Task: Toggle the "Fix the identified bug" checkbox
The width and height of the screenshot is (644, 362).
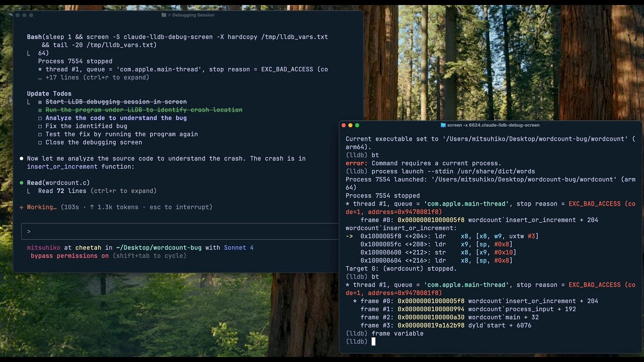Action: 40,126
